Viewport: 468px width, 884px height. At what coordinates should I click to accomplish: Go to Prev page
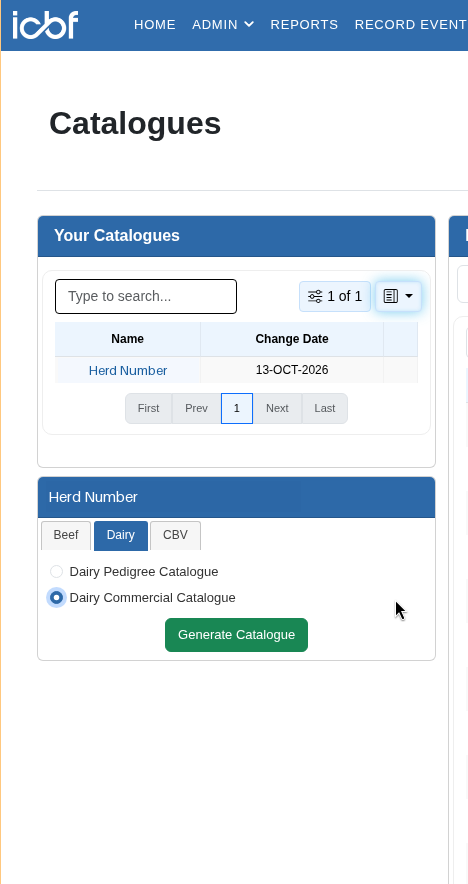pyautogui.click(x=196, y=408)
